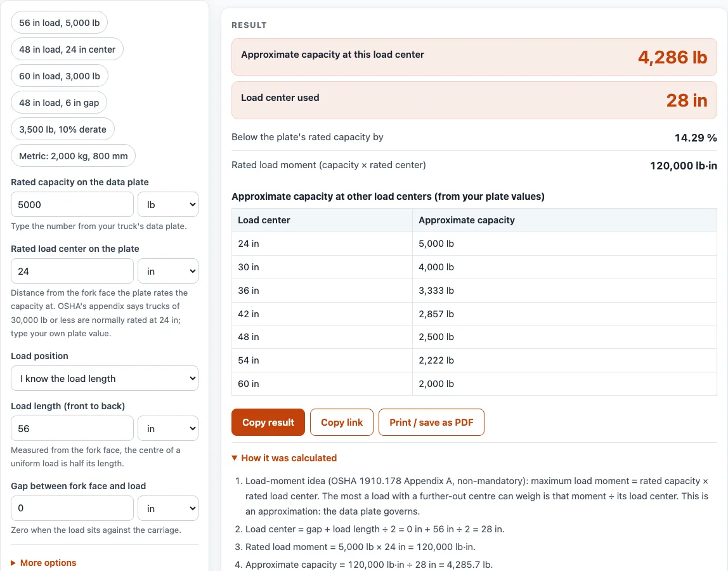Open the rated capacity unit dropdown (lb)
Image resolution: width=728 pixels, height=571 pixels.
pyautogui.click(x=168, y=204)
